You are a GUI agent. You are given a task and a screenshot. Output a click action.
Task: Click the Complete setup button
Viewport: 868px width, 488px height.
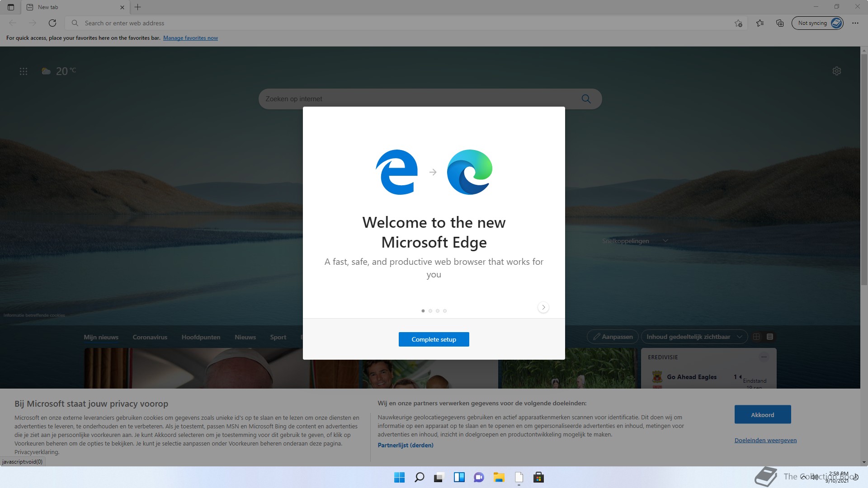tap(434, 339)
